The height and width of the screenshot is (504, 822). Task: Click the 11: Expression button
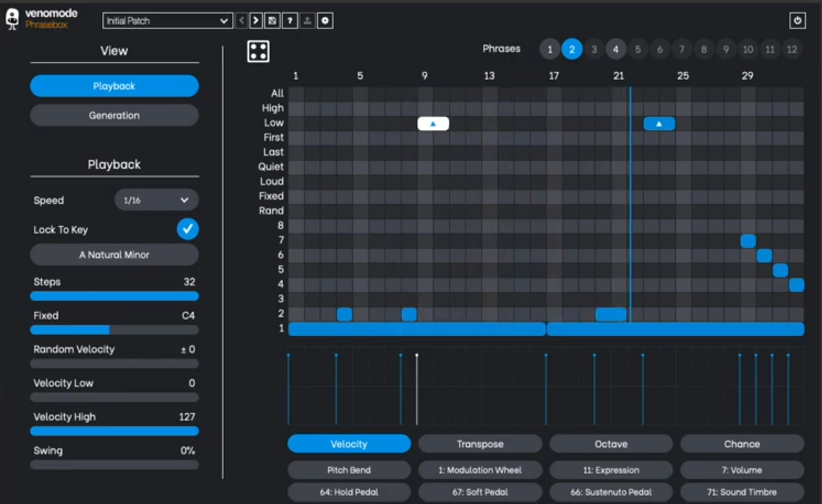(x=611, y=470)
